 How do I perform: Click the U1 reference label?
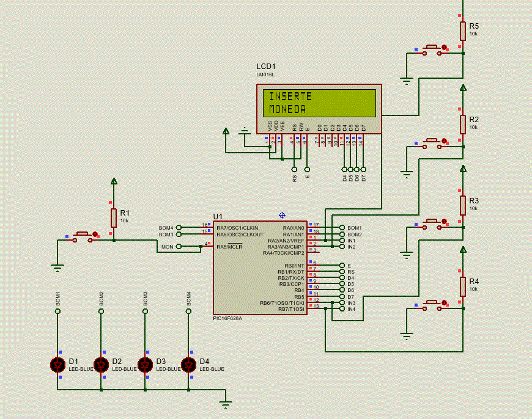click(218, 217)
